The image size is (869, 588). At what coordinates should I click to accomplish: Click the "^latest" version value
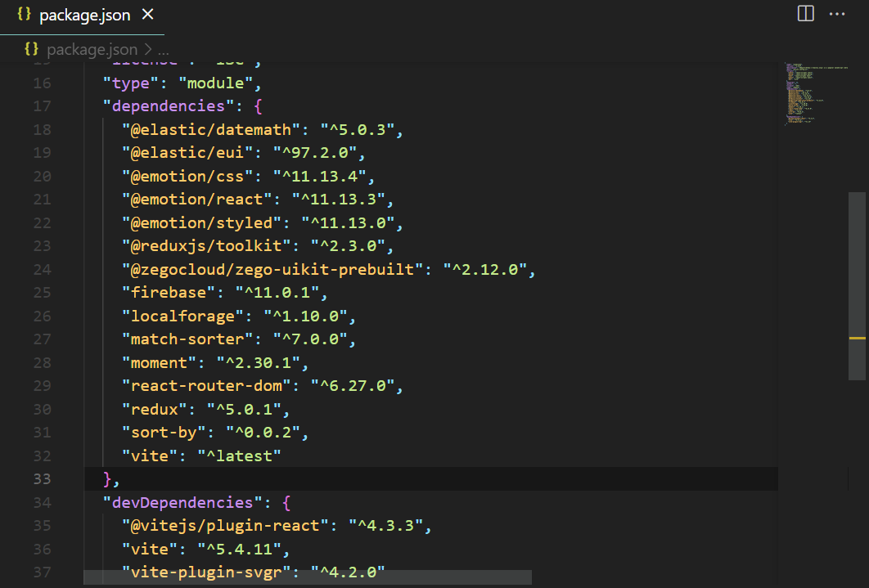[x=239, y=456]
